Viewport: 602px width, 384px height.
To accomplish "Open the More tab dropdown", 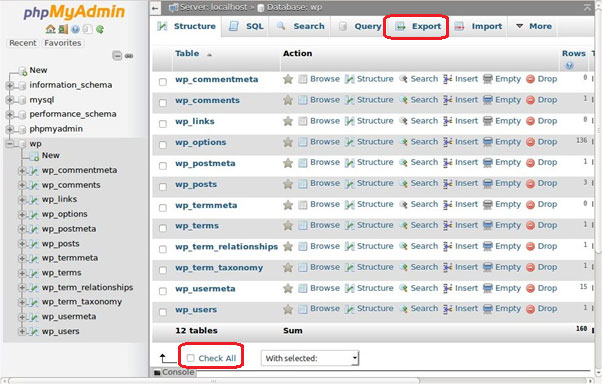I will click(x=533, y=26).
